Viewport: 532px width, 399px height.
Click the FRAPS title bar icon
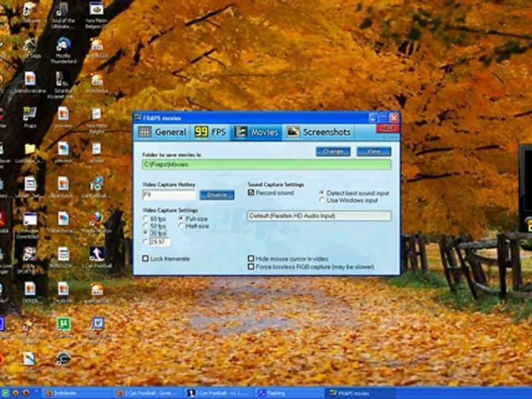[138, 117]
